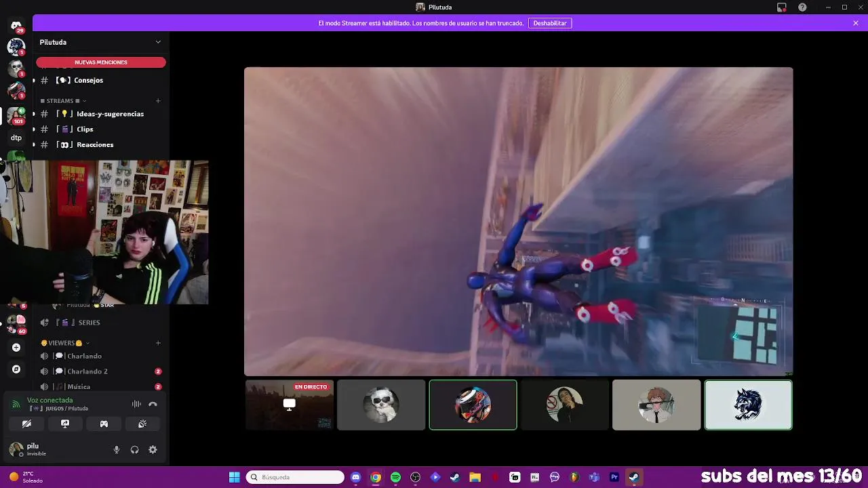The image size is (868, 488).
Task: Collapse the VIEWERS category
Action: (65, 343)
